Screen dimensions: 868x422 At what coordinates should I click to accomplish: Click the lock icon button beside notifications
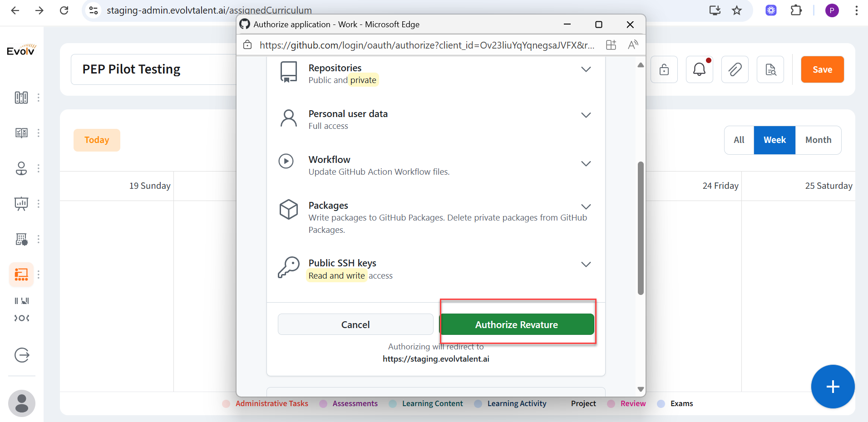coord(664,69)
